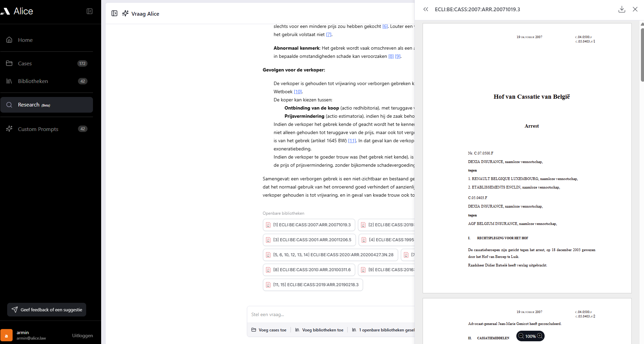Zoom in the PDF with plus magnifier
This screenshot has width=644, height=344.
540,336
